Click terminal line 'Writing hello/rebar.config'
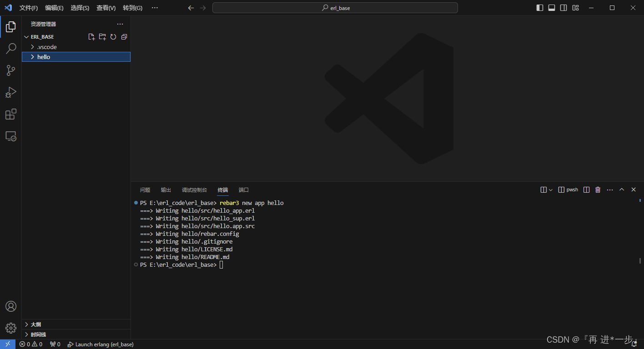 (190, 234)
